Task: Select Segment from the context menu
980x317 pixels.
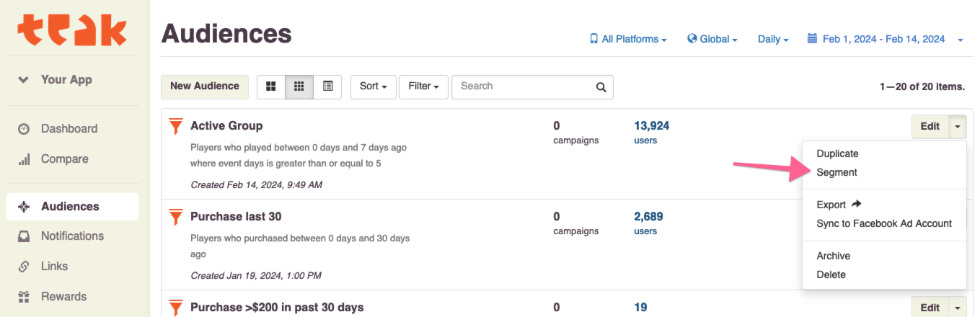Action: tap(836, 173)
